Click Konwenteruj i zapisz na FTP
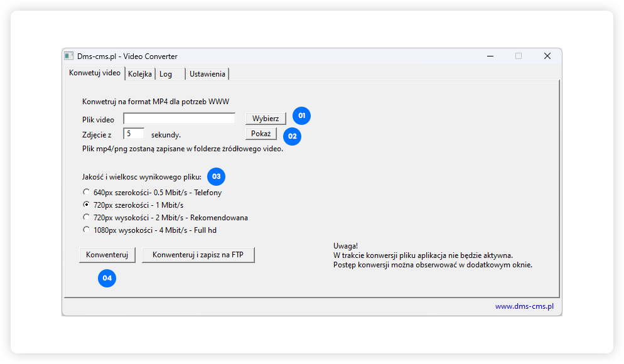 (198, 255)
